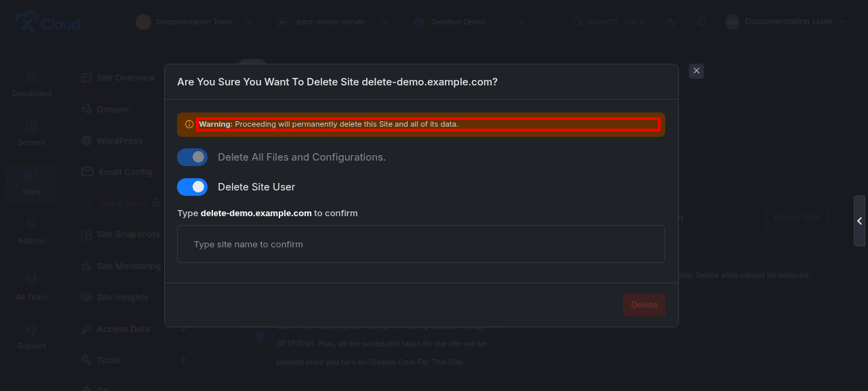Click the 'Type delete-demo.example.com to confirm' label

click(x=267, y=213)
